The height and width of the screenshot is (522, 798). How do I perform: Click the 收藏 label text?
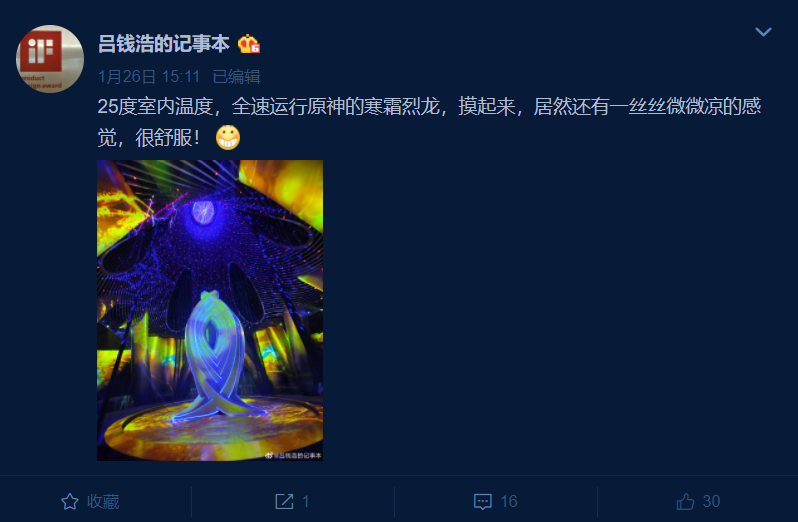pyautogui.click(x=103, y=502)
